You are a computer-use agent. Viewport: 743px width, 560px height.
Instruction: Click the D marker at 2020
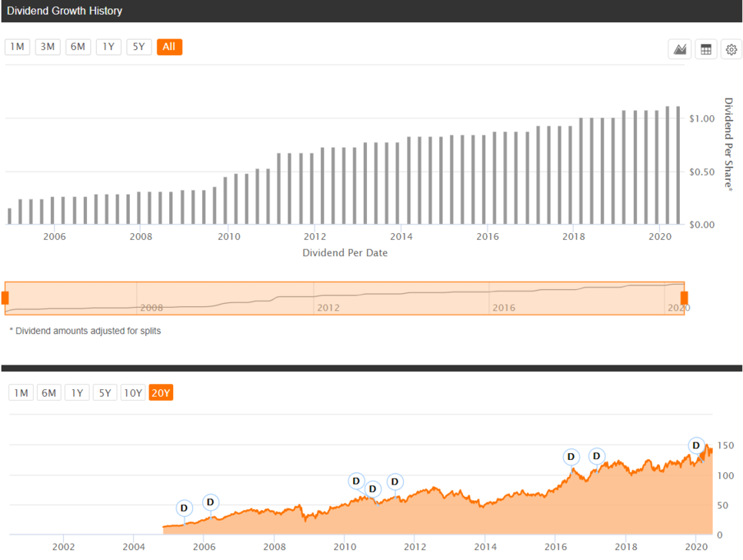coord(696,446)
